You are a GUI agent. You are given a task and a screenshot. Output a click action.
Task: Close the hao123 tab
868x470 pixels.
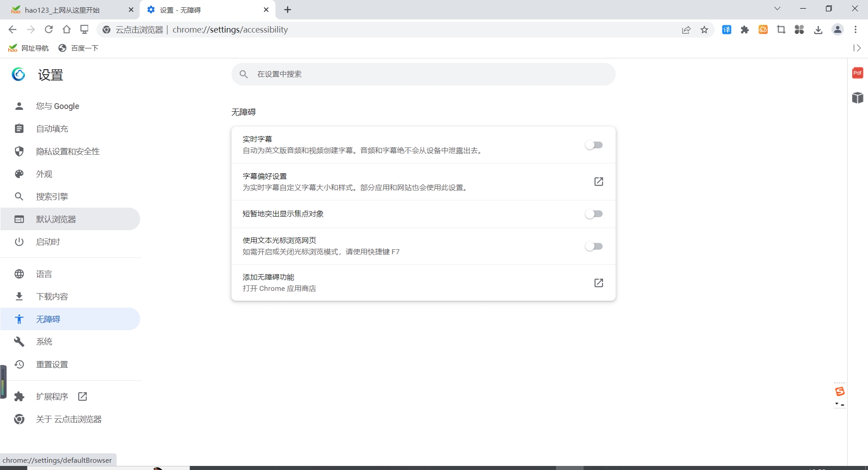coord(131,9)
